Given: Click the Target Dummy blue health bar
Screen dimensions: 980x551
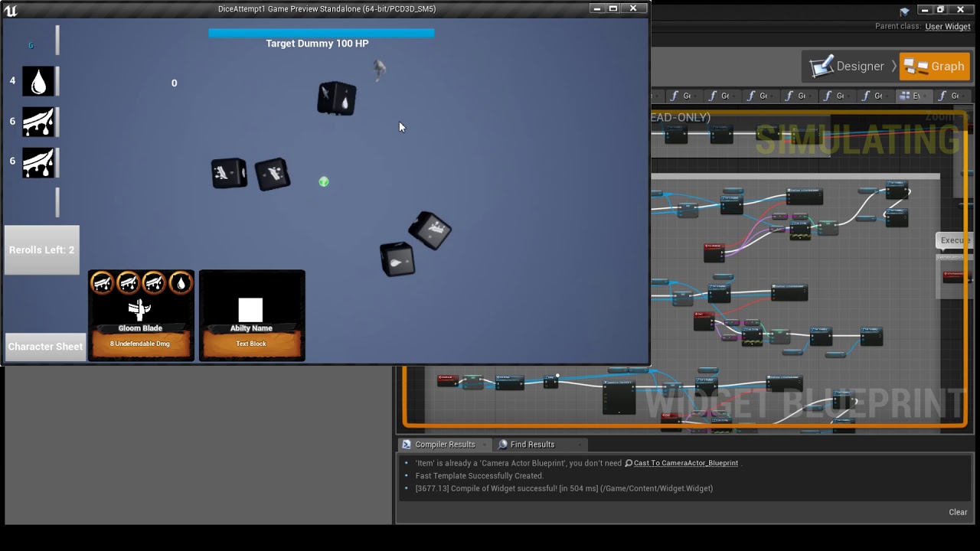Looking at the screenshot, I should [x=322, y=33].
